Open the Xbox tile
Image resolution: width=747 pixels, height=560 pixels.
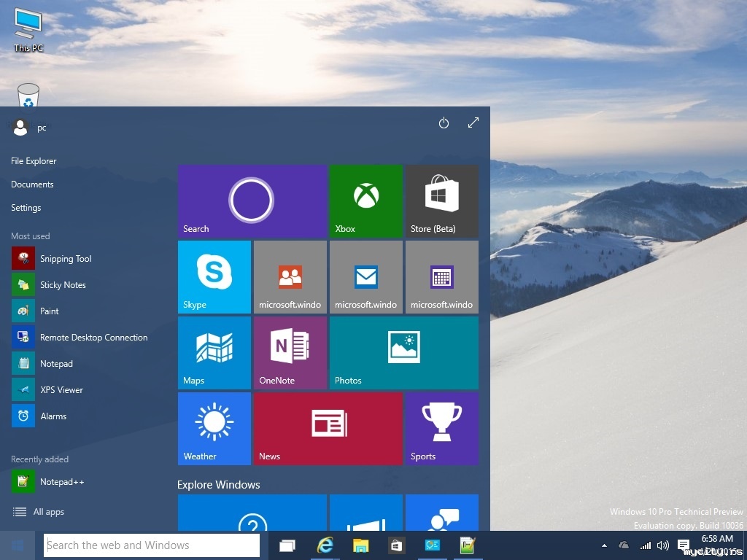tap(366, 201)
